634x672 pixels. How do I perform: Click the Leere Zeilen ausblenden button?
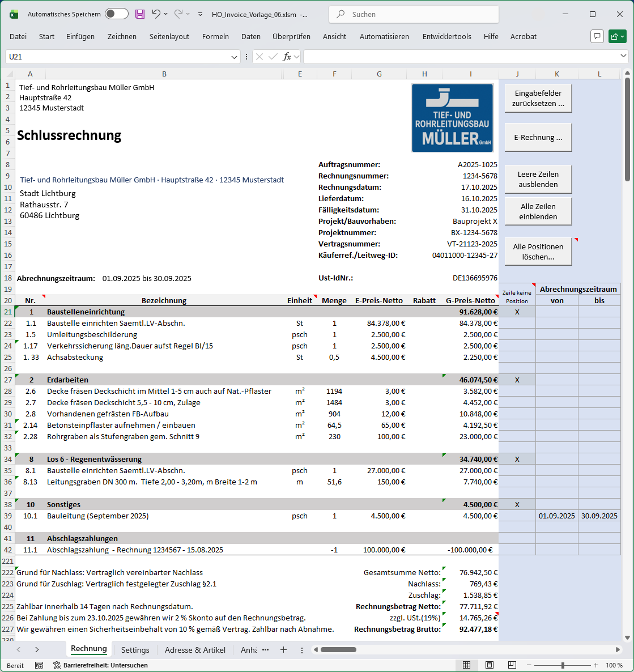pyautogui.click(x=538, y=179)
